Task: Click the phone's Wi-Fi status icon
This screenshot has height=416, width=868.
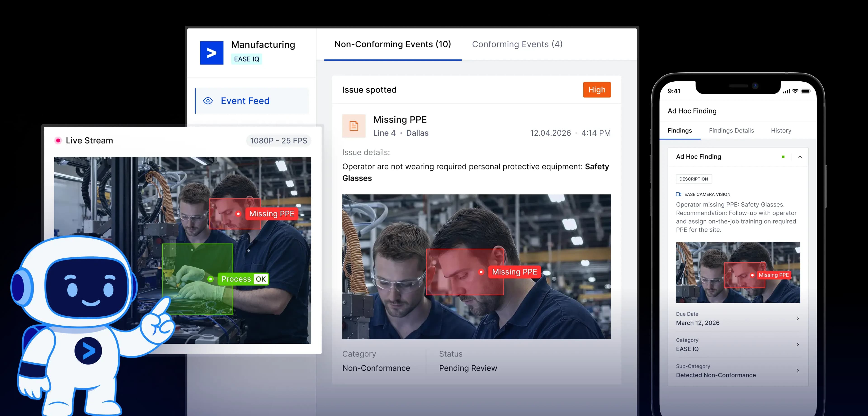Action: tap(795, 91)
